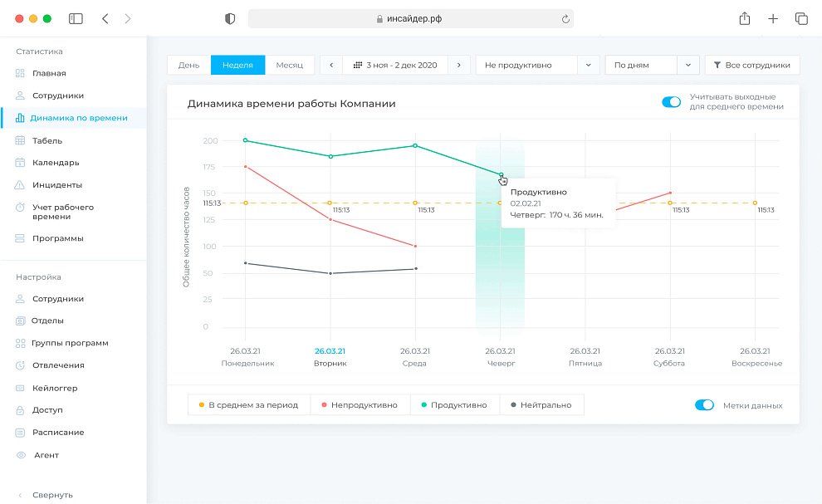Expand the Не продуктивно dropdown arrow
The image size is (822, 504).
(588, 65)
